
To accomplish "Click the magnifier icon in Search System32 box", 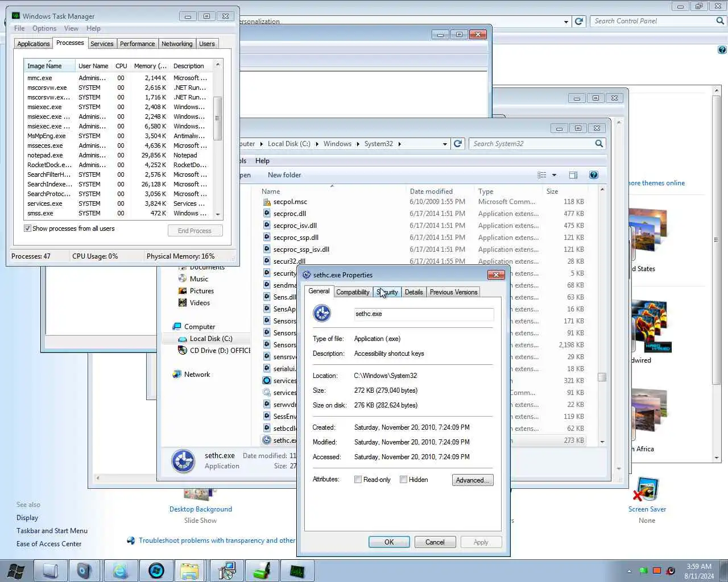I will [x=599, y=144].
